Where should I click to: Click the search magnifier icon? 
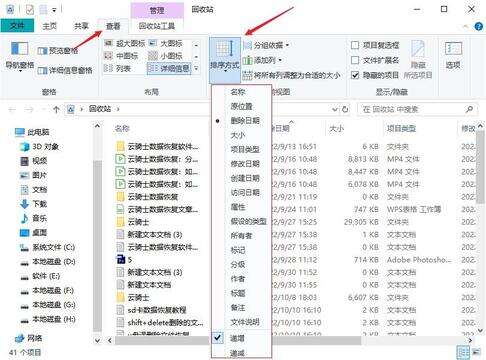point(469,109)
